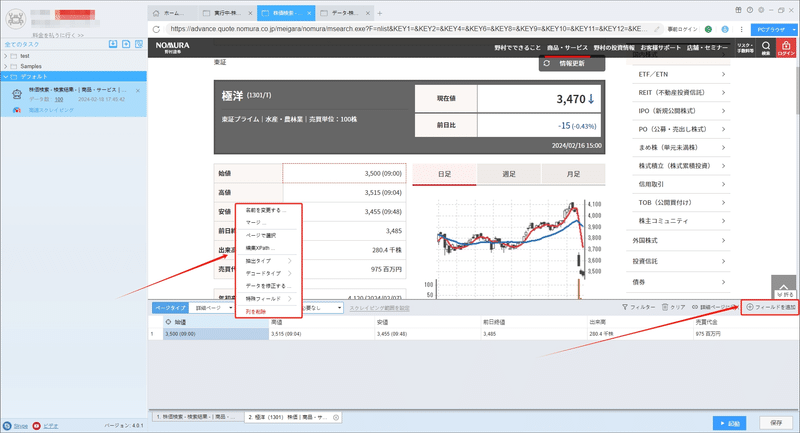The height and width of the screenshot is (433, 800).
Task: Click 事前ログイン button
Action: point(682,29)
